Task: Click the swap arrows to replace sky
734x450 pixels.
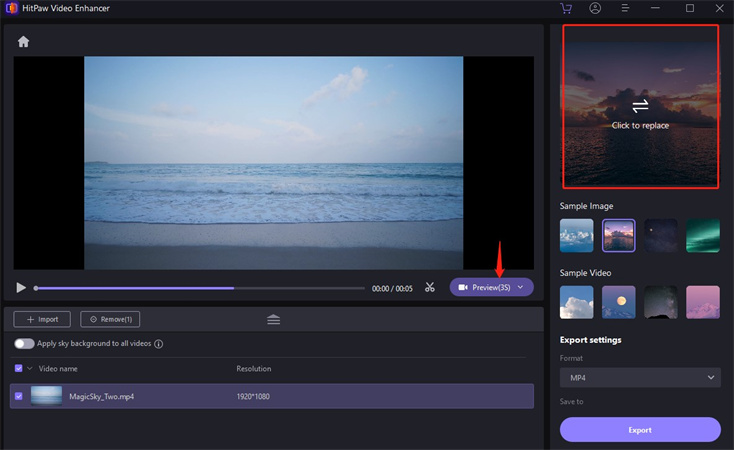Action: [640, 105]
